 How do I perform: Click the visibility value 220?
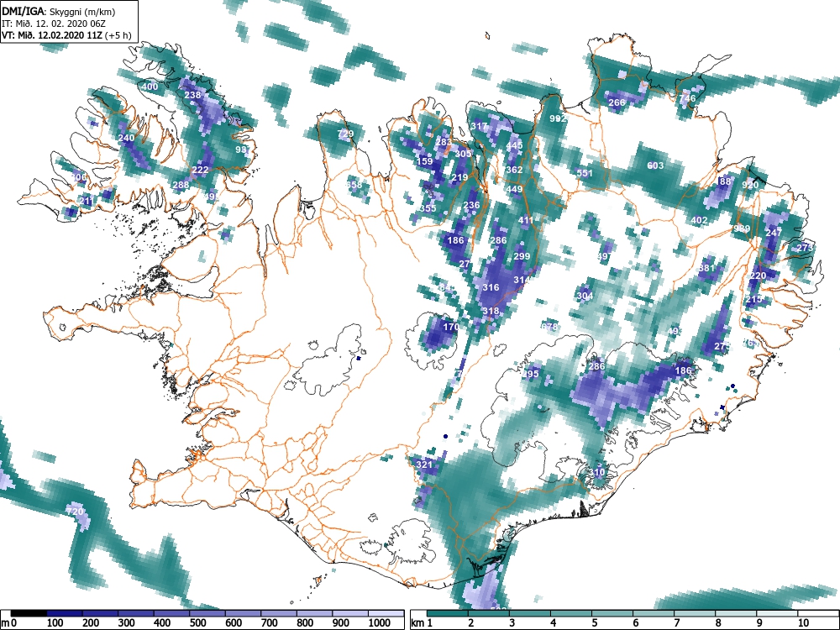click(758, 276)
